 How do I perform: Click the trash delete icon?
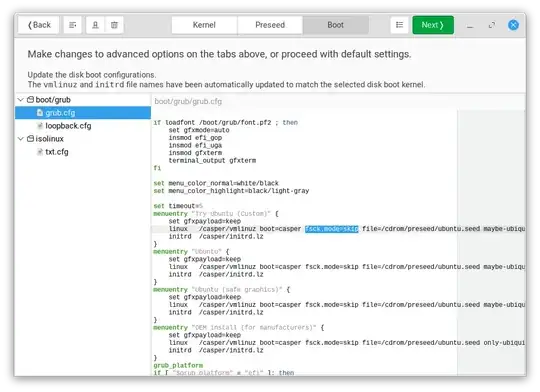[x=114, y=25]
